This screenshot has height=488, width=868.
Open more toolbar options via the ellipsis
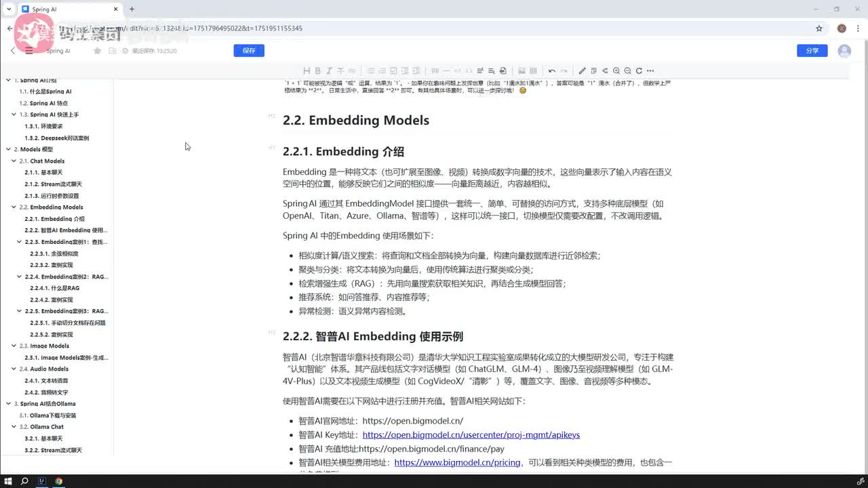pos(650,70)
